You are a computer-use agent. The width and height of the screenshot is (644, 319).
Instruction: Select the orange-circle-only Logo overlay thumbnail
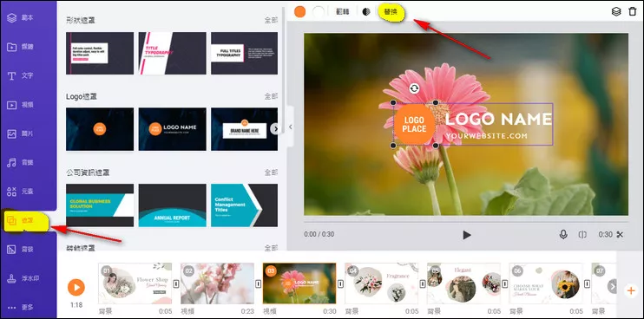click(100, 129)
